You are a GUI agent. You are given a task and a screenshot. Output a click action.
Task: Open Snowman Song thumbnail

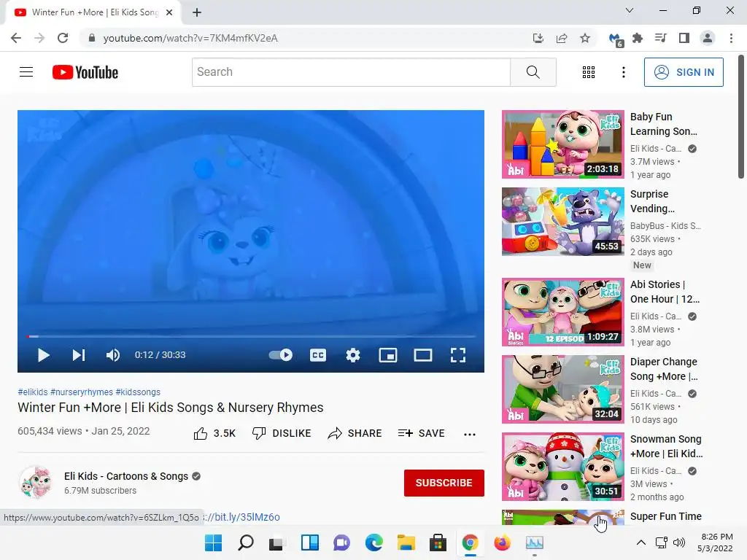coord(562,466)
